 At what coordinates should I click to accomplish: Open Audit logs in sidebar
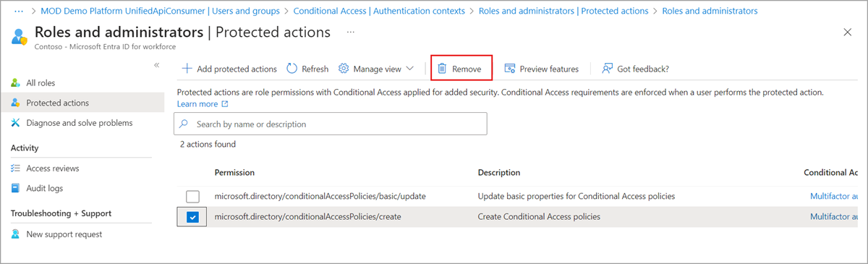44,188
